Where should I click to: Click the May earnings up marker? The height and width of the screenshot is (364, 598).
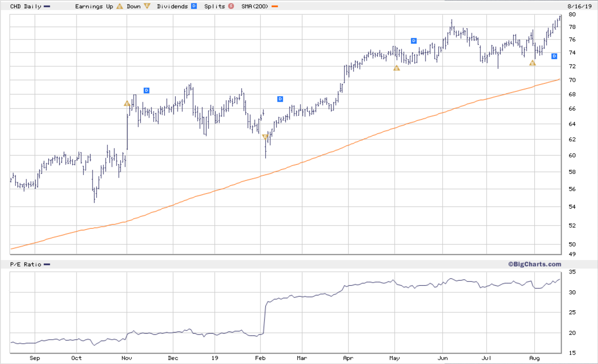[x=396, y=68]
